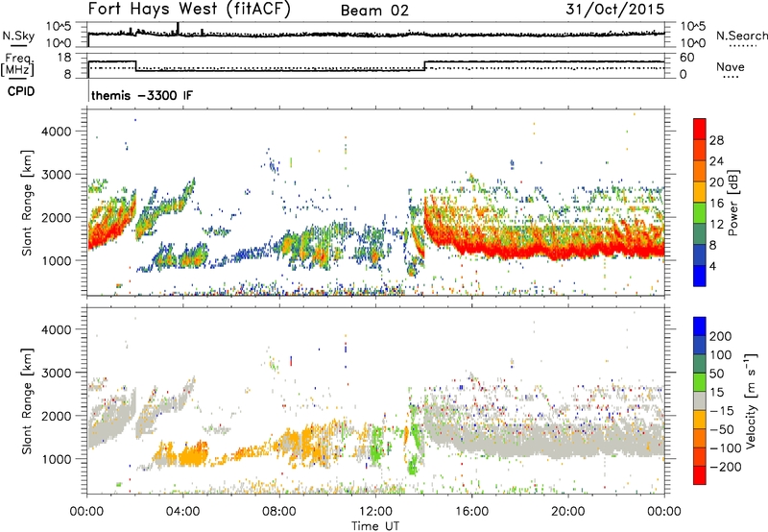Image resolution: width=768 pixels, height=532 pixels.
Task: Click the date '31/Oct/2015'
Action: (x=615, y=10)
